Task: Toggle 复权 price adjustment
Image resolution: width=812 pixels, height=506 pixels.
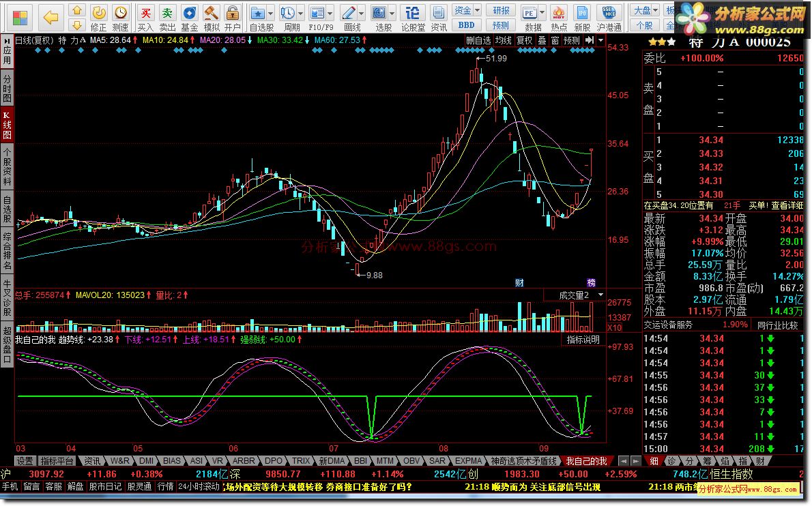Action: pyautogui.click(x=525, y=40)
